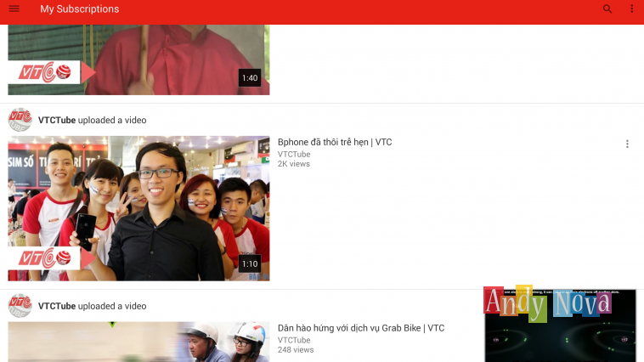Select VTCTube channel name under Bphone title
Viewport: 644px width, 362px height.
point(294,154)
